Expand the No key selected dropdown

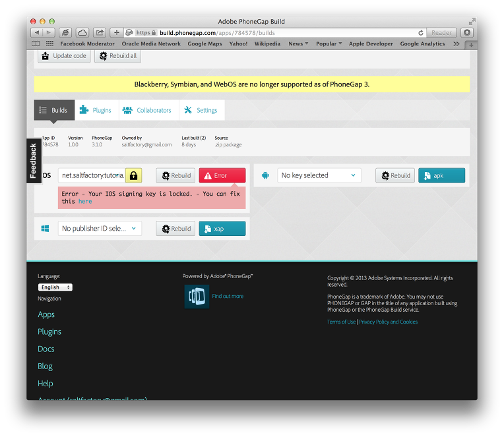(x=319, y=175)
